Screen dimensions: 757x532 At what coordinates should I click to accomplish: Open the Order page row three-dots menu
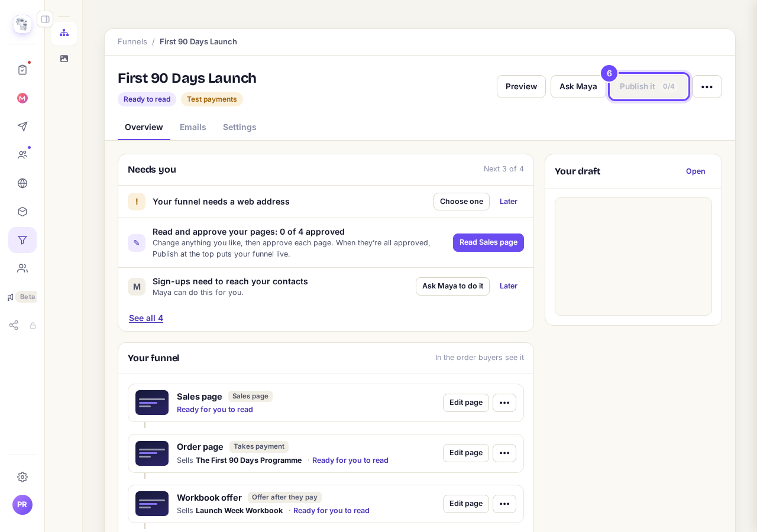(504, 453)
